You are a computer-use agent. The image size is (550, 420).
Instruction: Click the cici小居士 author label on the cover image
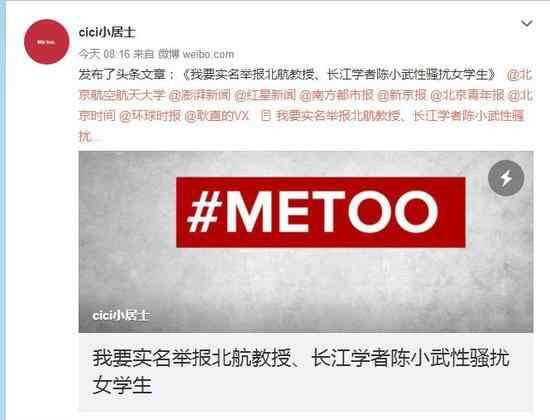(121, 315)
